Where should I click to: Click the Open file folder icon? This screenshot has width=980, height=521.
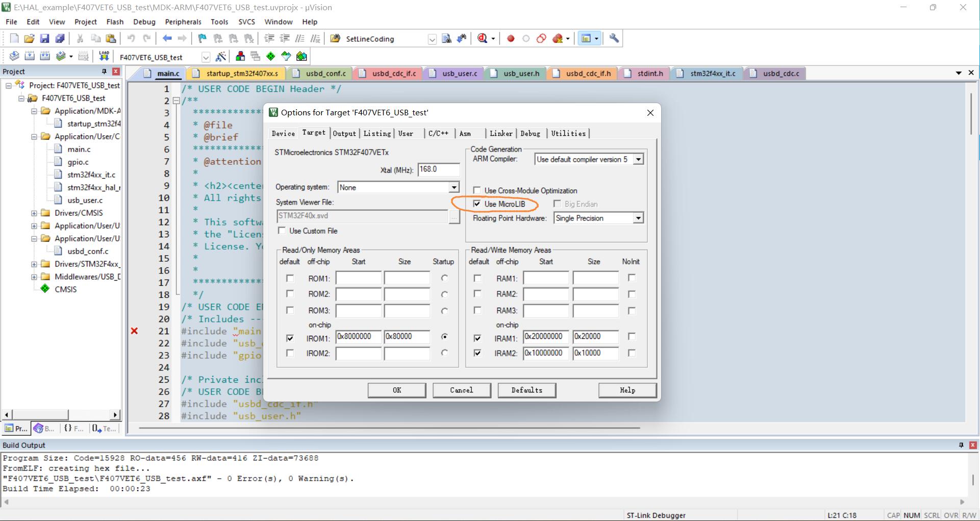(x=29, y=38)
